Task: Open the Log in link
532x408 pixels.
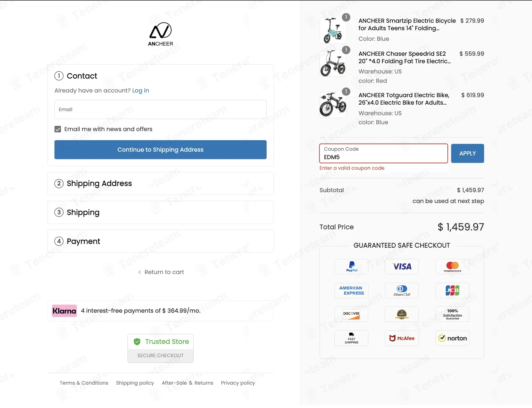Action: coord(141,91)
